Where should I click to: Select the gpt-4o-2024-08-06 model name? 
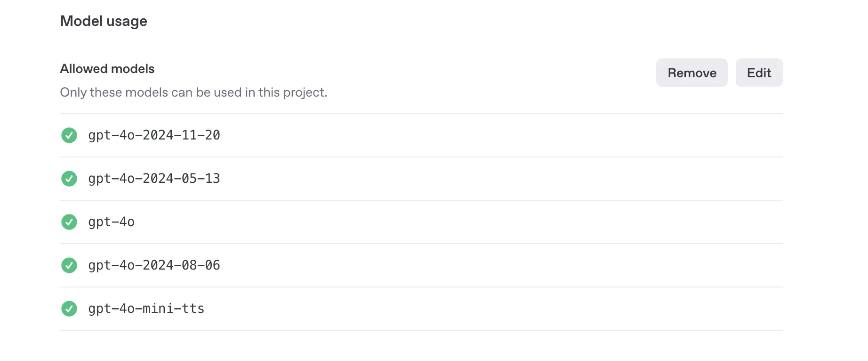coord(154,265)
